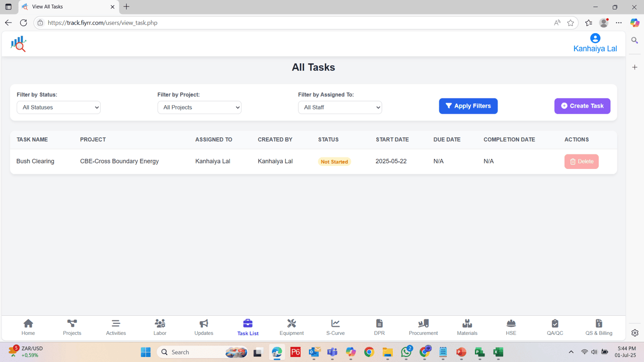
Task: Open the ZAR/USD currency widget in taskbar
Action: [x=25, y=351]
